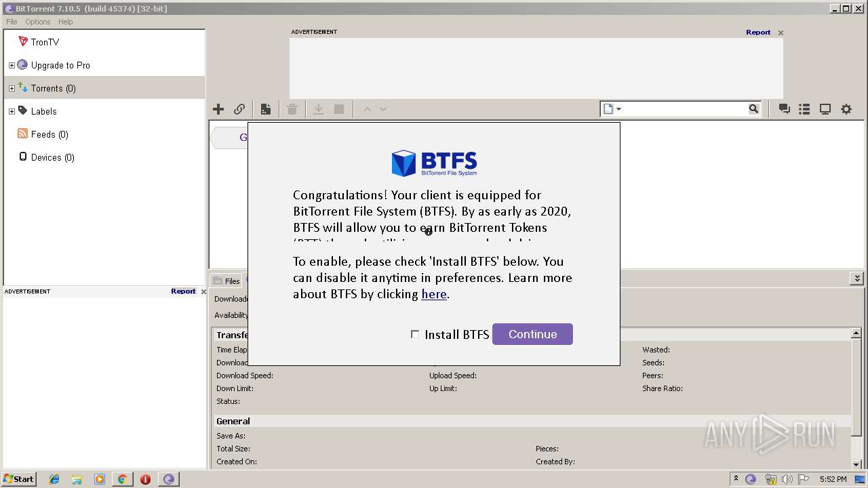The height and width of the screenshot is (488, 868).
Task: Open Preferences gear icon
Action: point(846,109)
